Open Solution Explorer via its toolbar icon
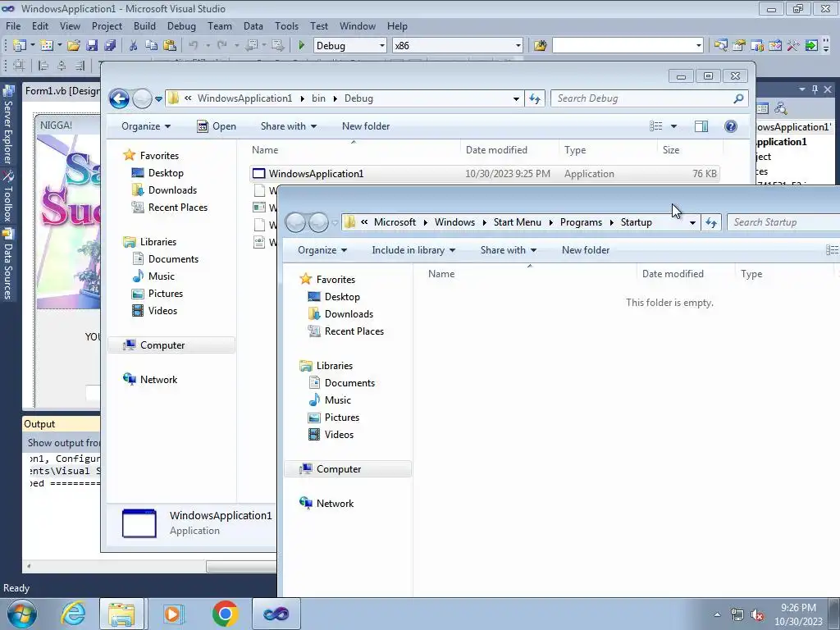 (720, 46)
